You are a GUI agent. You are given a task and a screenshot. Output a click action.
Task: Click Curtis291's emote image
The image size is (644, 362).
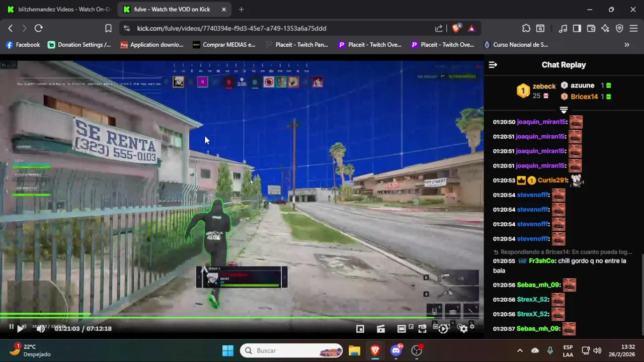pyautogui.click(x=577, y=180)
